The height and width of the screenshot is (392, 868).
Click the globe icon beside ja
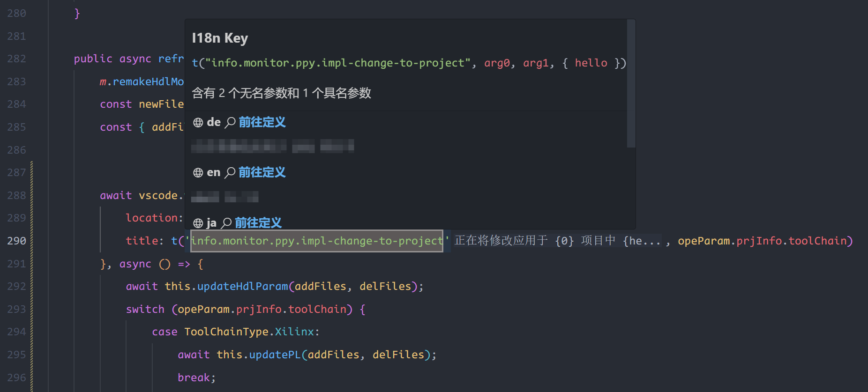(198, 223)
